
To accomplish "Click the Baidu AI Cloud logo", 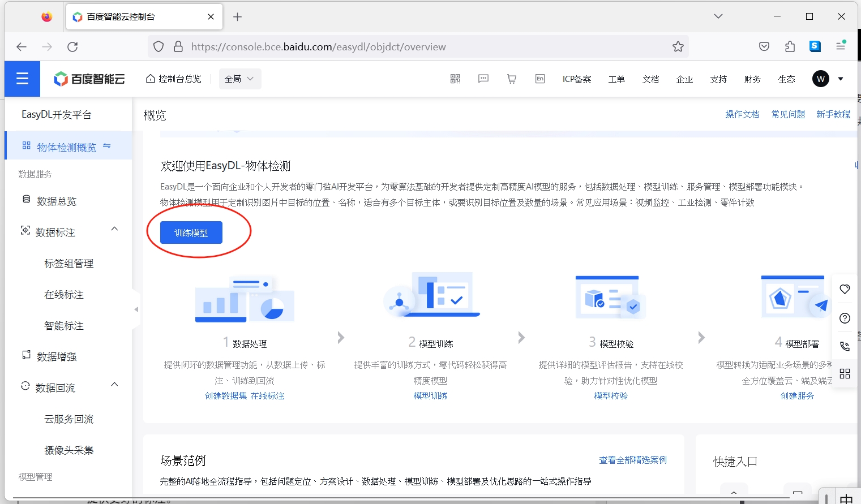I will (89, 79).
